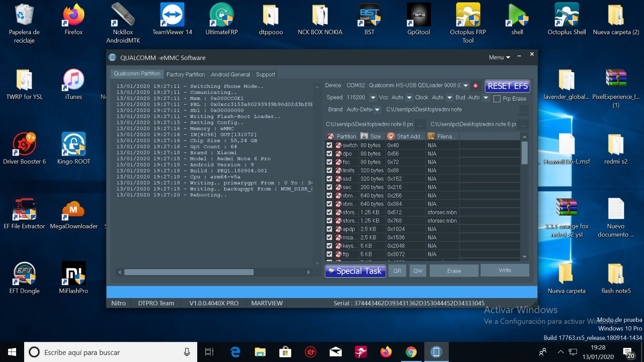This screenshot has width=644, height=362.
Task: Launch the GpGtool shortcut
Action: point(419,19)
